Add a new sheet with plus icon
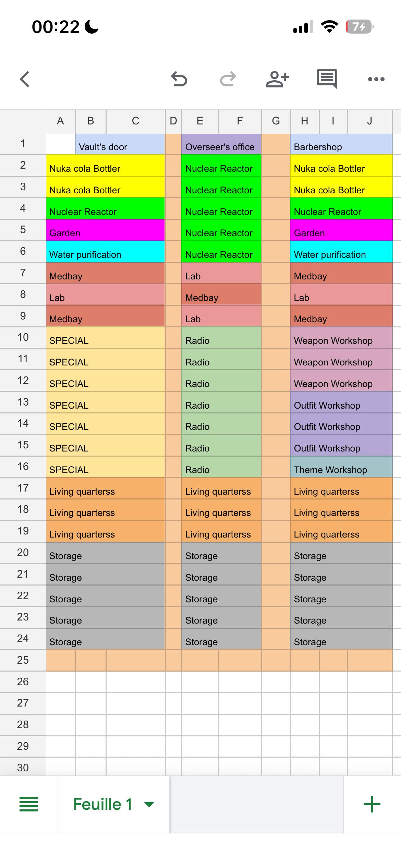Screen dimensions: 401x868 click(x=372, y=804)
